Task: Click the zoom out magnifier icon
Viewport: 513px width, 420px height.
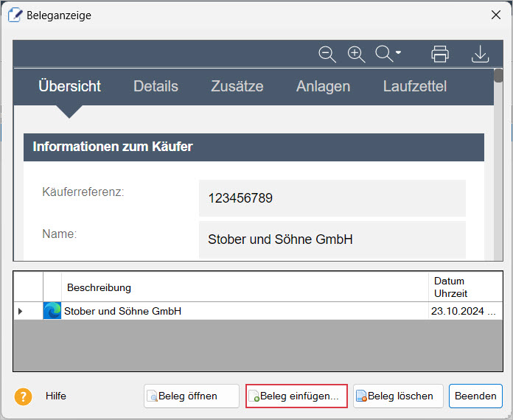Action: pos(327,54)
